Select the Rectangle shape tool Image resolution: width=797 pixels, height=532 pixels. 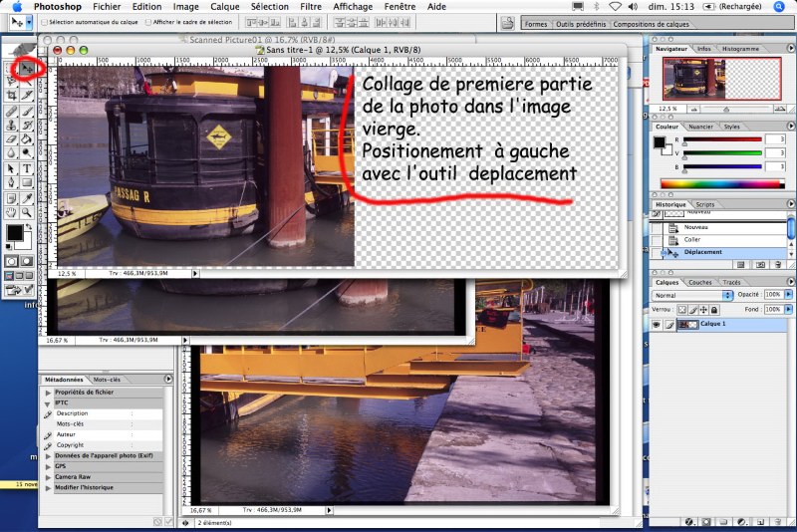[27, 182]
